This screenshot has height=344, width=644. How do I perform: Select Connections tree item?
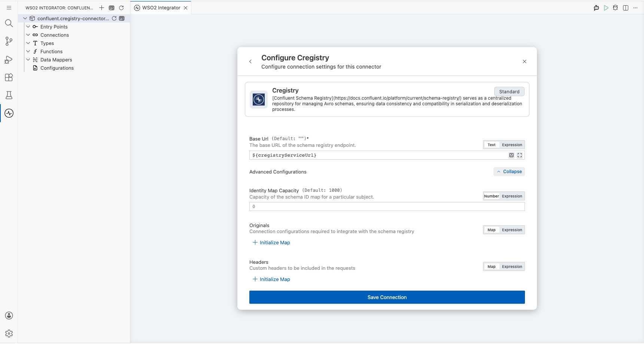coord(55,35)
